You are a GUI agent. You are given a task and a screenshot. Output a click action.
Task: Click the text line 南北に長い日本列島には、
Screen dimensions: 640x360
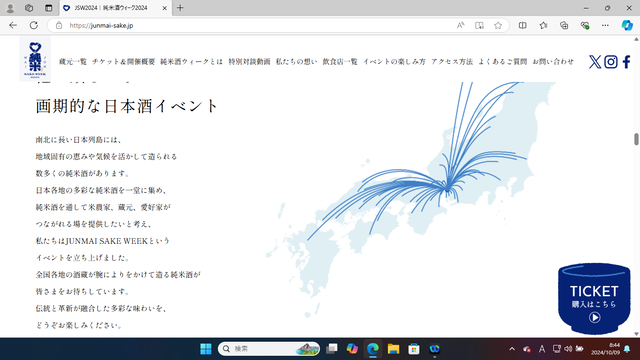coord(78,140)
